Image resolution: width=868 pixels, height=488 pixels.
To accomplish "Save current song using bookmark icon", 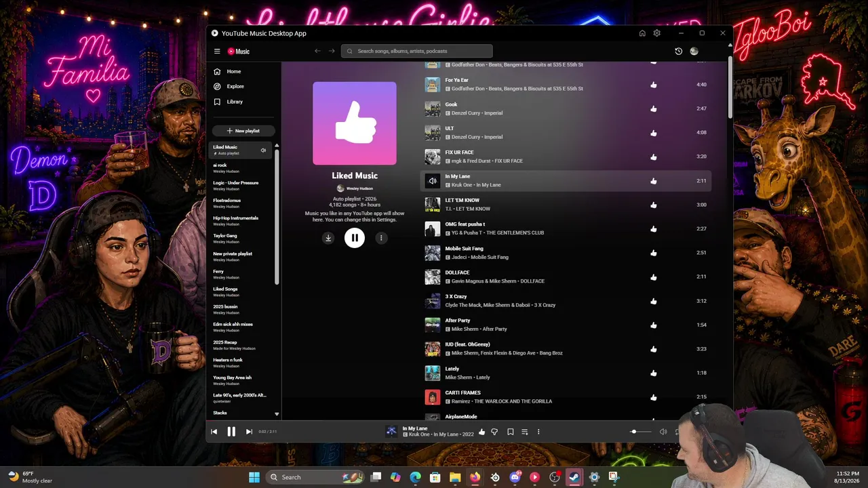I will pyautogui.click(x=511, y=432).
